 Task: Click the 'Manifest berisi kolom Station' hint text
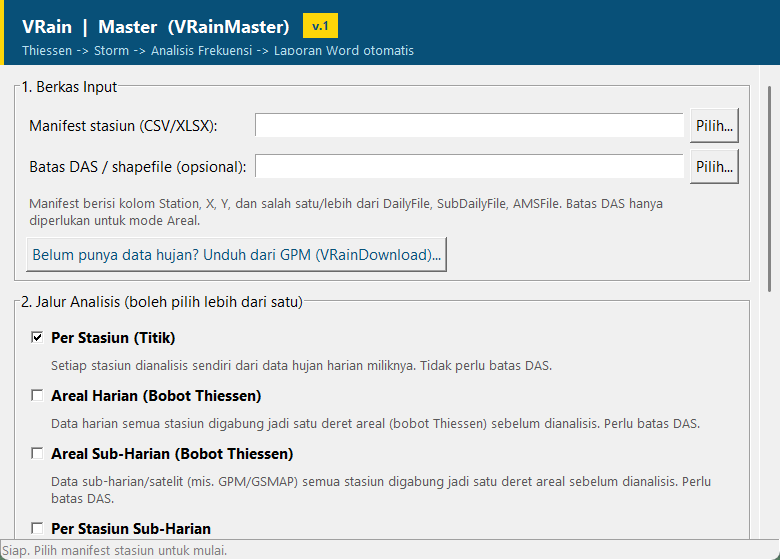click(346, 212)
